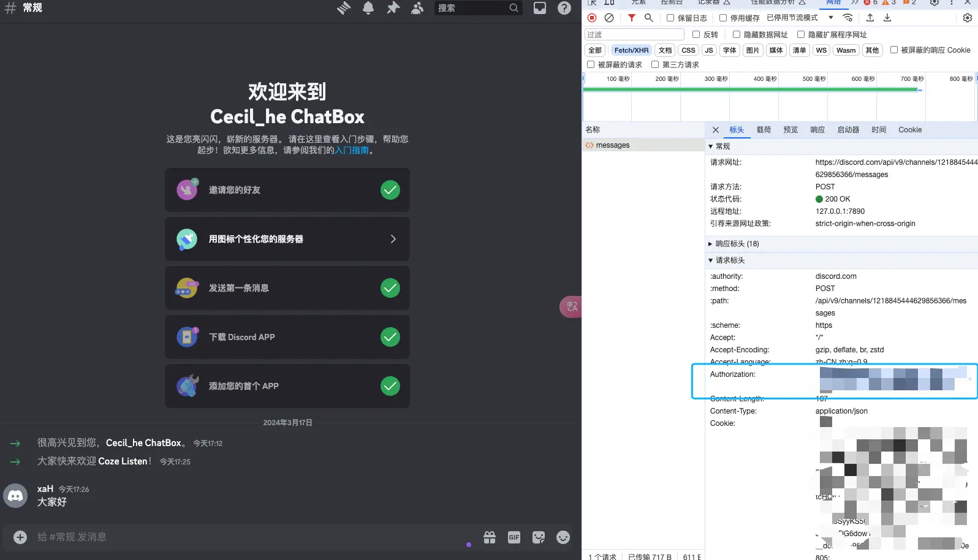The image size is (978, 560).
Task: Toggle 被屏蔽的响应 Cookie checkbox
Action: click(x=894, y=50)
